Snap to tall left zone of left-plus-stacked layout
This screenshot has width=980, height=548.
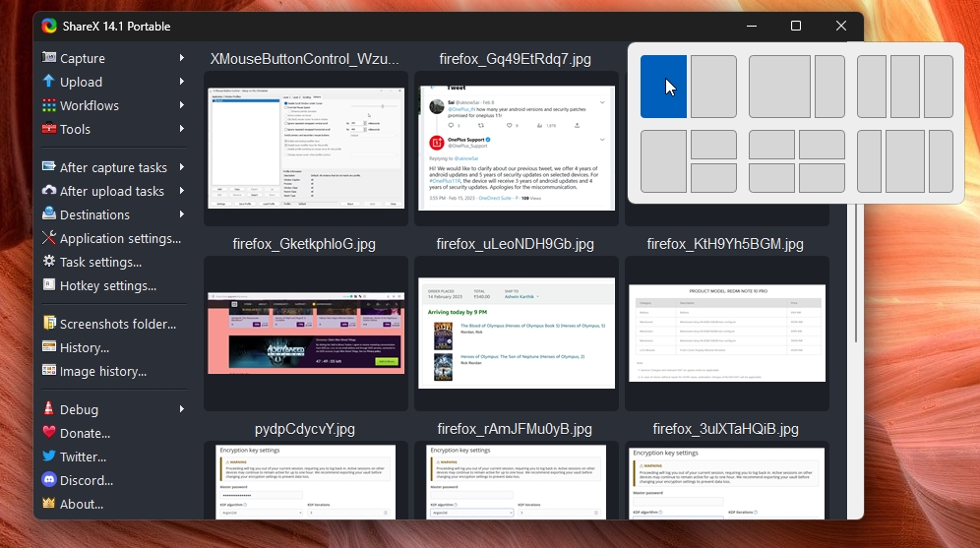[x=663, y=161]
